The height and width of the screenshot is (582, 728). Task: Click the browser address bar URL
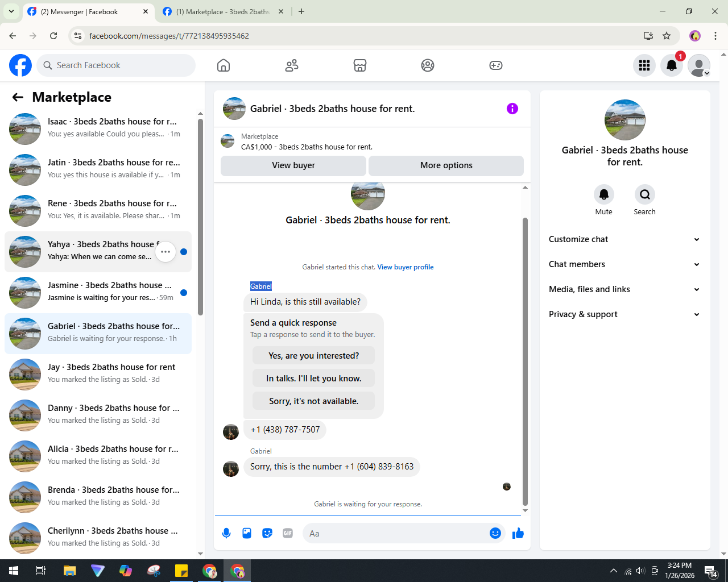coord(169,36)
